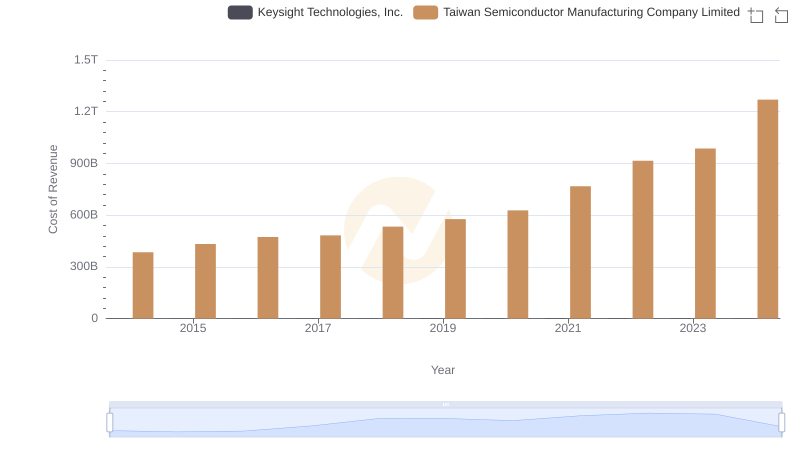This screenshot has height=461, width=800.
Task: Click the 2019 Taiwan Semiconductor bar
Action: coord(455,269)
